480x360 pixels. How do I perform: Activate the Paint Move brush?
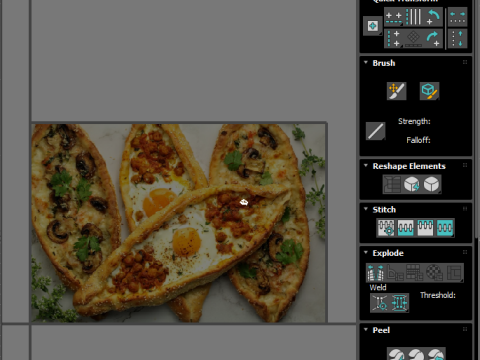tap(397, 91)
